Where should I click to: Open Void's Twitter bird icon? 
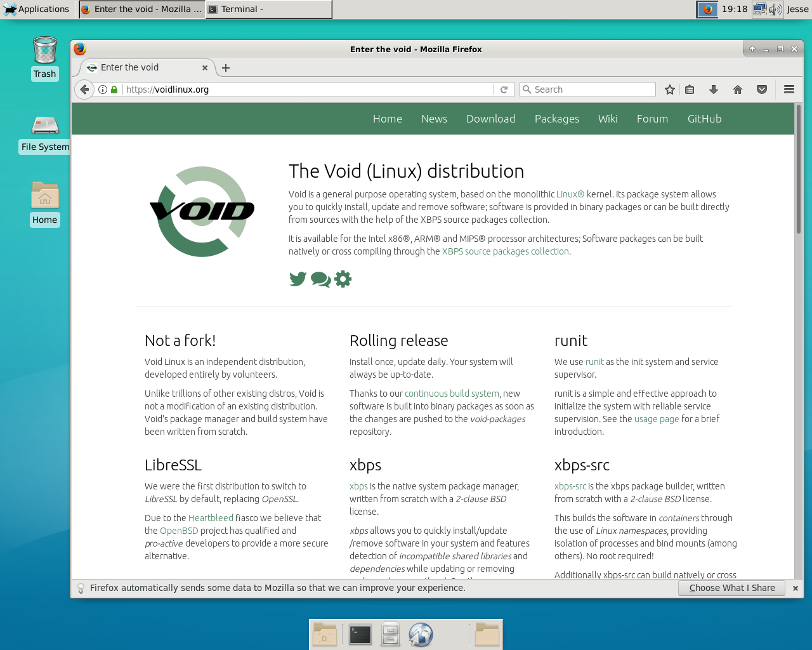point(298,279)
